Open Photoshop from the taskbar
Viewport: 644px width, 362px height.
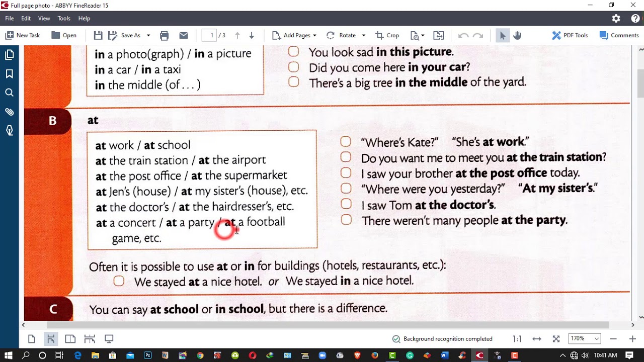click(147, 355)
